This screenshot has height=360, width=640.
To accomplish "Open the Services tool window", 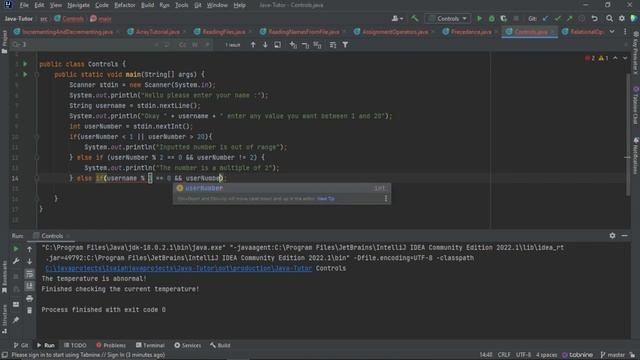I will 187,345.
